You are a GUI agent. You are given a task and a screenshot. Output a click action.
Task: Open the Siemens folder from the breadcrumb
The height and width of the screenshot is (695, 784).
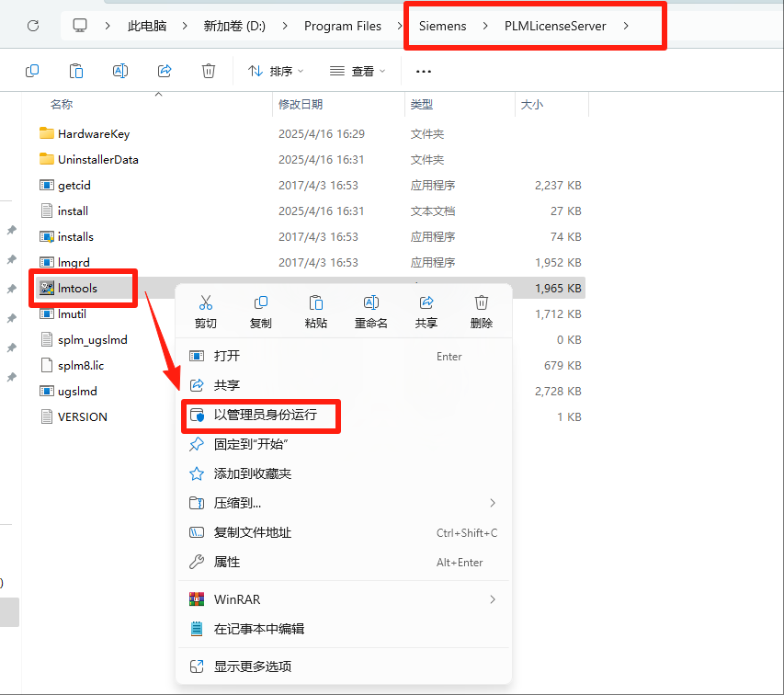point(441,26)
